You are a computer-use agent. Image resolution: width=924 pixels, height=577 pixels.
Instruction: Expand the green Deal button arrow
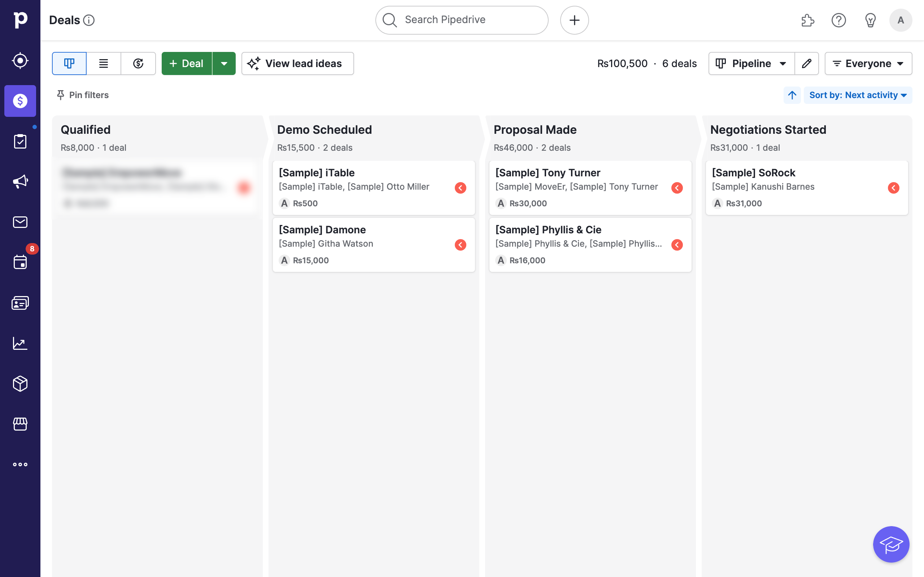click(224, 63)
